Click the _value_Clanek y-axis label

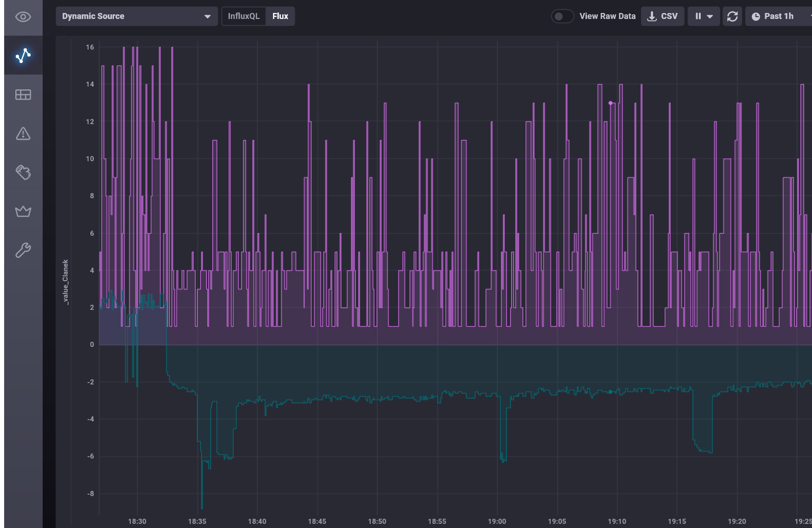(65, 282)
